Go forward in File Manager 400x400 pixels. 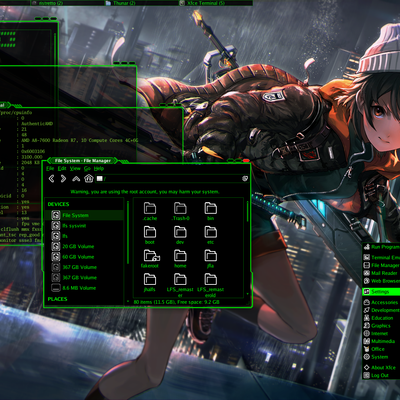tap(63, 179)
